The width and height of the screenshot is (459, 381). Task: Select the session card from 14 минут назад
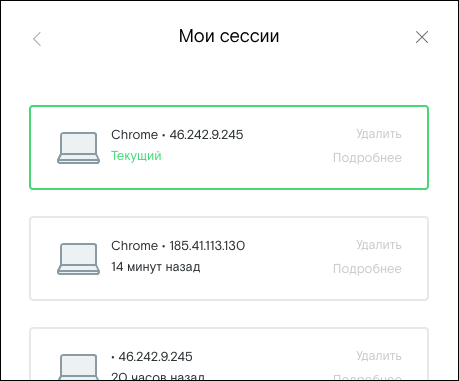pos(229,259)
